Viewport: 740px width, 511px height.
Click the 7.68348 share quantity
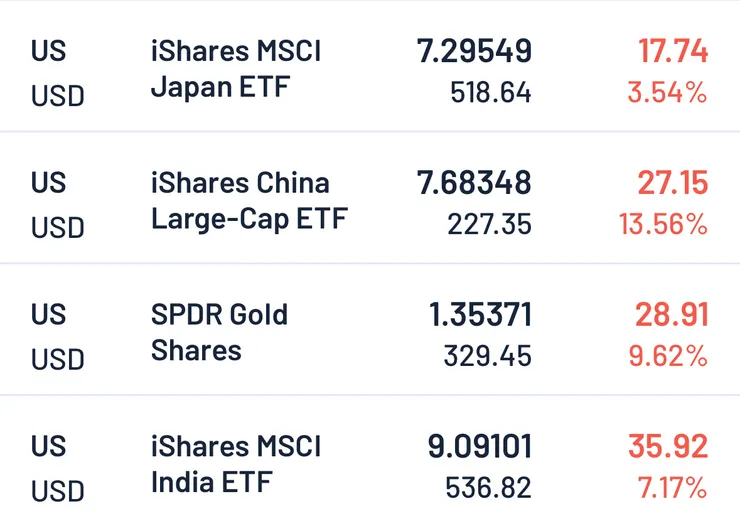[474, 183]
